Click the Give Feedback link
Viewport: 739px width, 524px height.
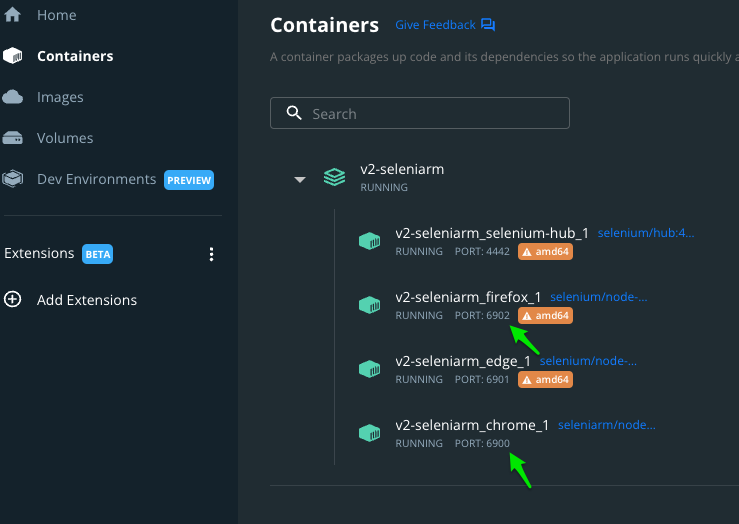pos(435,25)
